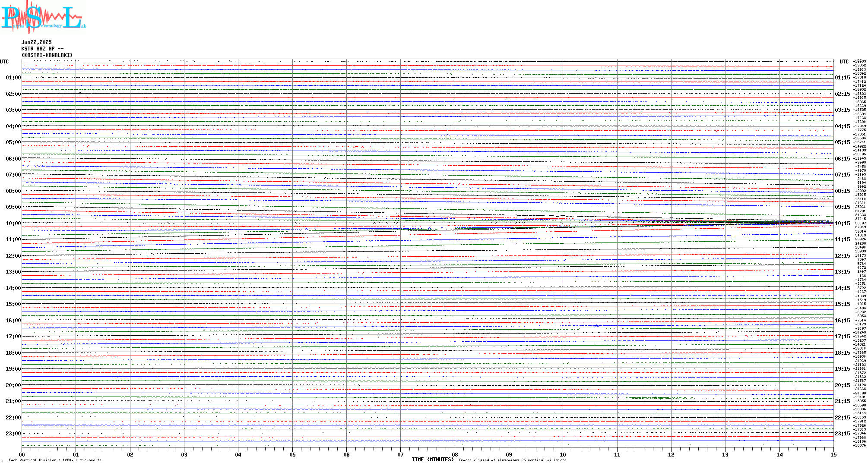Viewport: 868px width, 466px height.
Task: Click the 02:00 hour label
Action: pos(13,94)
